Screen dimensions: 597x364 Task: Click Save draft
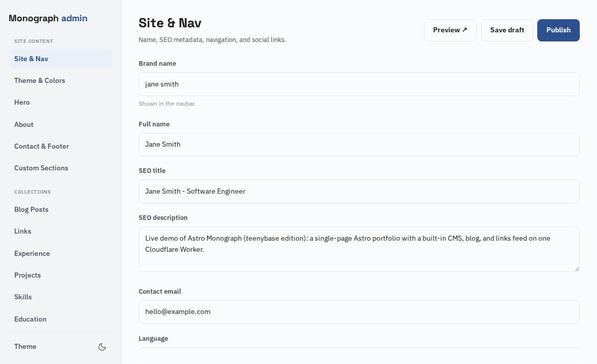[507, 30]
